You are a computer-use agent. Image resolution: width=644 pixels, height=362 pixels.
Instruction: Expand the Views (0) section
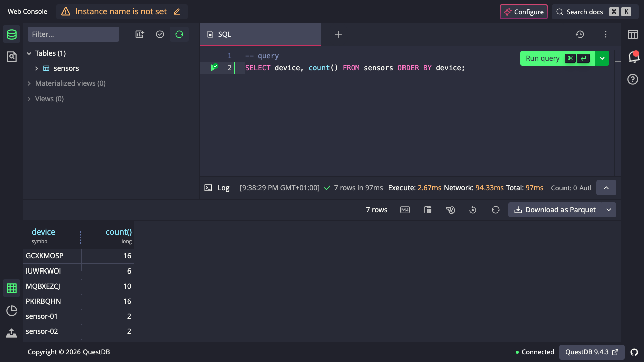pos(29,99)
